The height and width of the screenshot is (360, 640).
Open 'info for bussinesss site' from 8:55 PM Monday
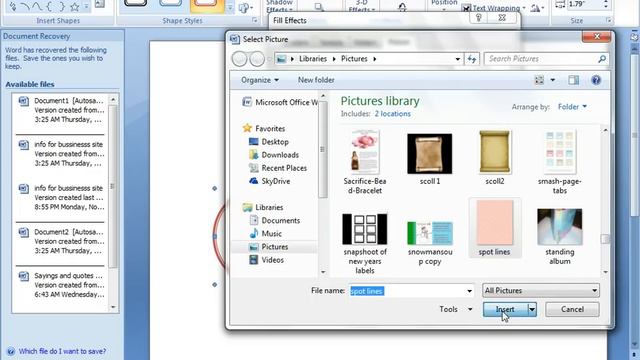pyautogui.click(x=61, y=198)
